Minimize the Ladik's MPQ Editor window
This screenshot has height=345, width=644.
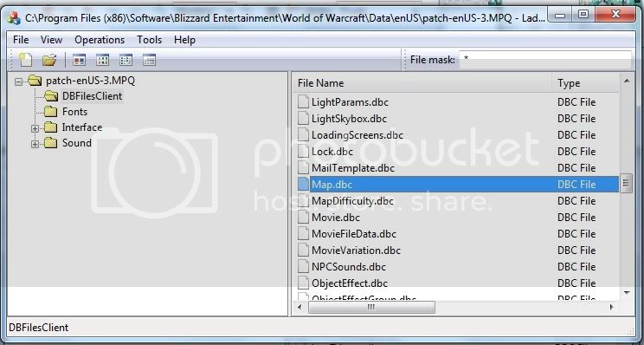coord(560,16)
